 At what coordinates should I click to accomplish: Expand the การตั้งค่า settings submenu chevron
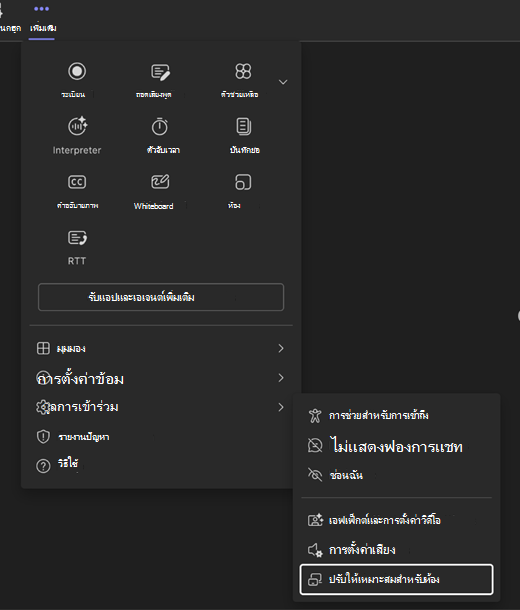point(281,407)
